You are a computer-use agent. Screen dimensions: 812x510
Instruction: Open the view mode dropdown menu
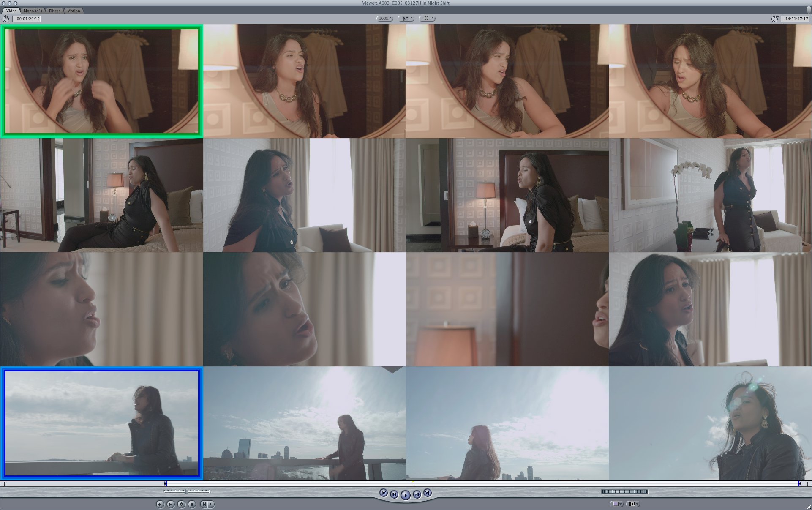427,19
